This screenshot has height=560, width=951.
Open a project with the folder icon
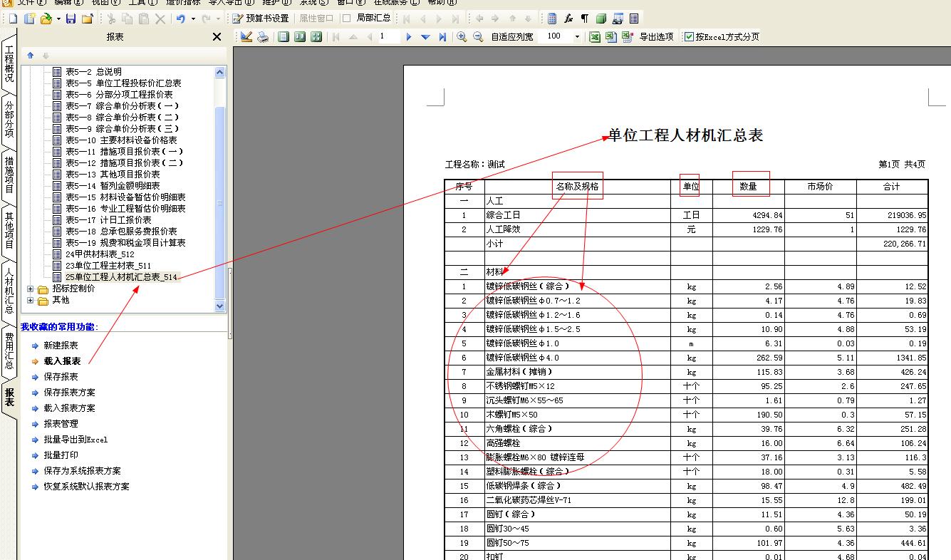(46, 19)
